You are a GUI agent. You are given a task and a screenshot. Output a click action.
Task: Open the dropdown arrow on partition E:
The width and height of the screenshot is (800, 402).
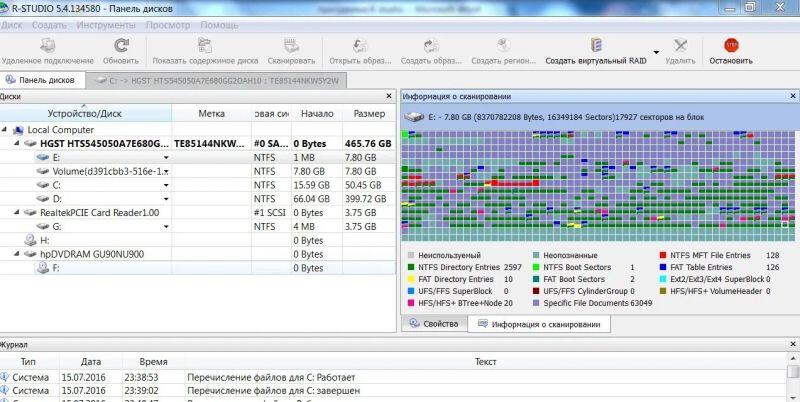tap(166, 158)
